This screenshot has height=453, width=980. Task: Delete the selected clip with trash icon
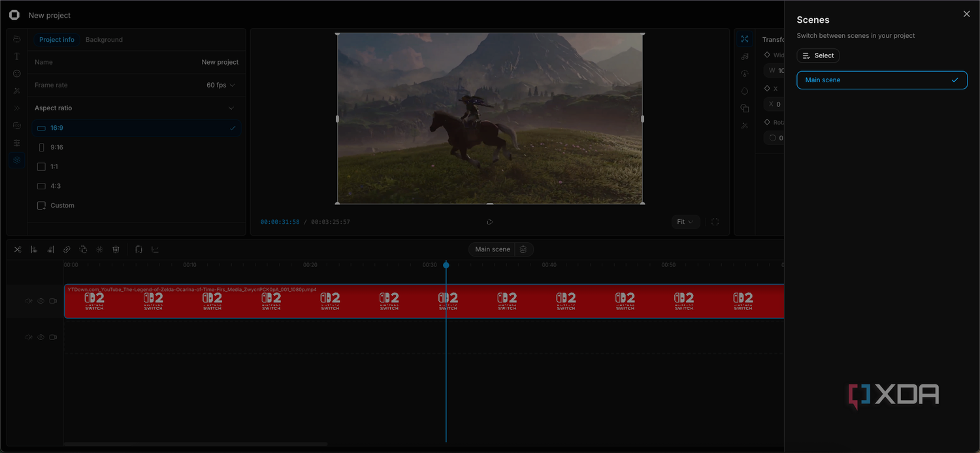pyautogui.click(x=116, y=249)
